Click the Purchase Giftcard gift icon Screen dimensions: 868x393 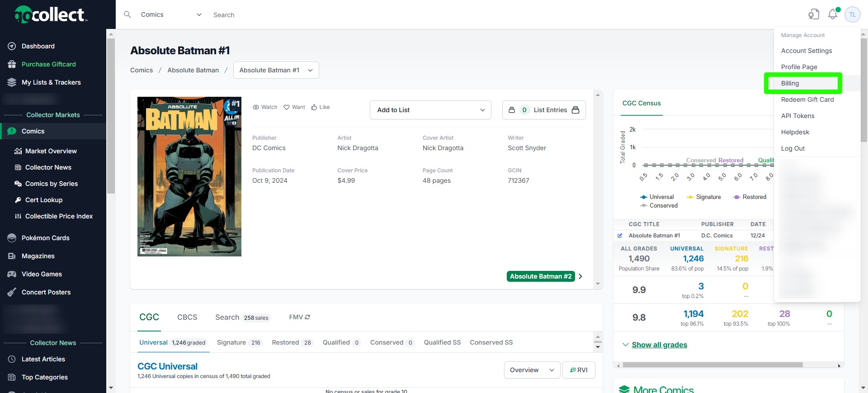tap(12, 64)
